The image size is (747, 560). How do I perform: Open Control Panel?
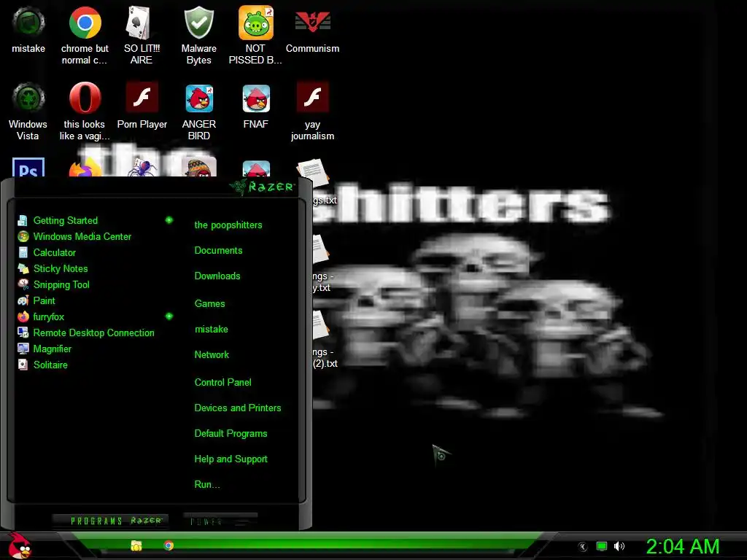tap(222, 382)
